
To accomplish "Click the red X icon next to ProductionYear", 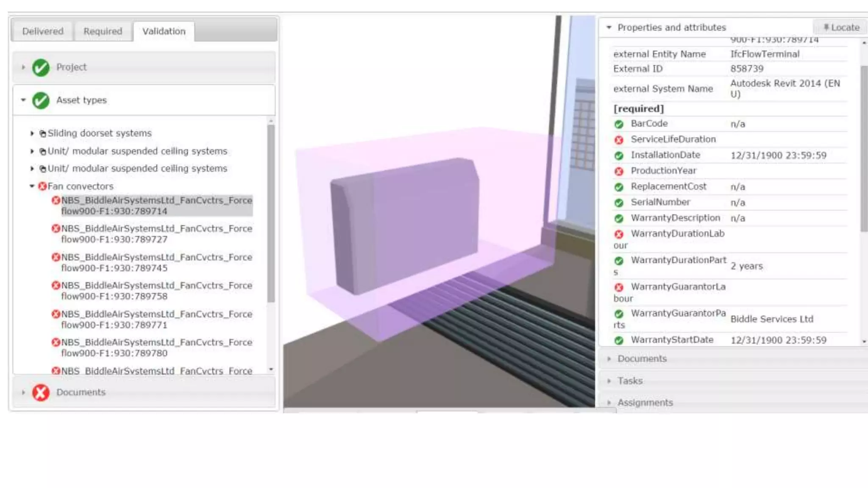I will click(x=619, y=171).
